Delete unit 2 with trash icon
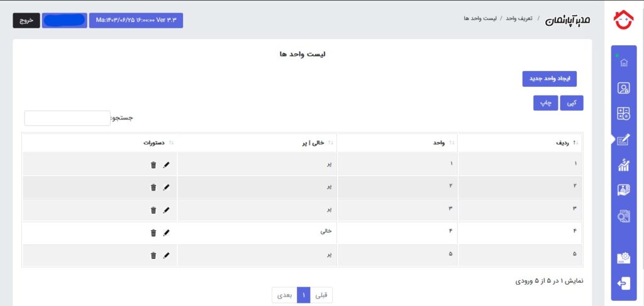 click(x=153, y=187)
